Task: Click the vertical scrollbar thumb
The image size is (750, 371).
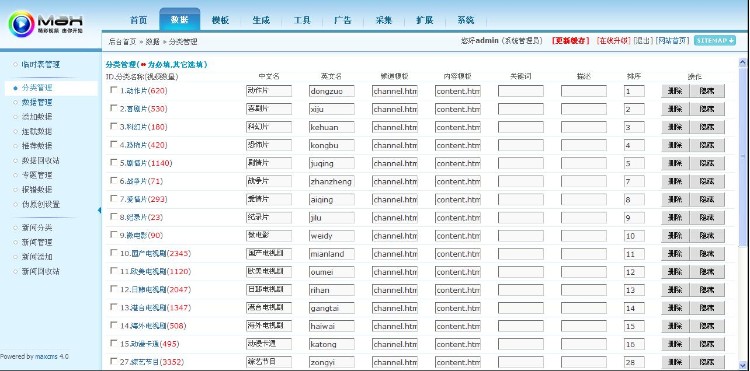Action: (742, 158)
